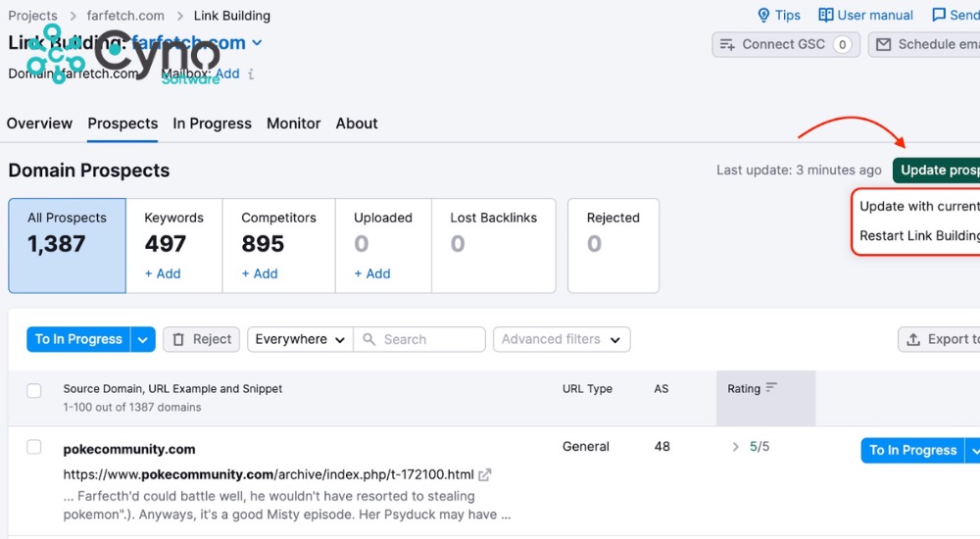The width and height of the screenshot is (980, 539).
Task: Select the All Prospects card
Action: pos(67,246)
